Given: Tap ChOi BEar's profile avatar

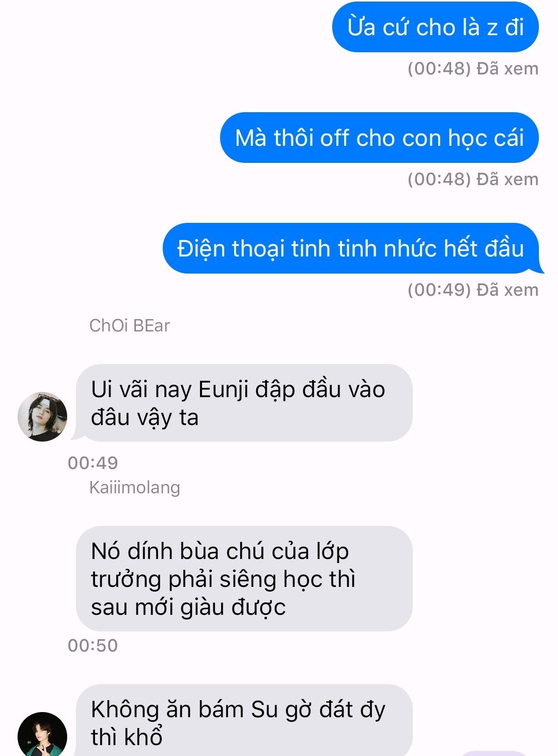Looking at the screenshot, I should tap(42, 416).
